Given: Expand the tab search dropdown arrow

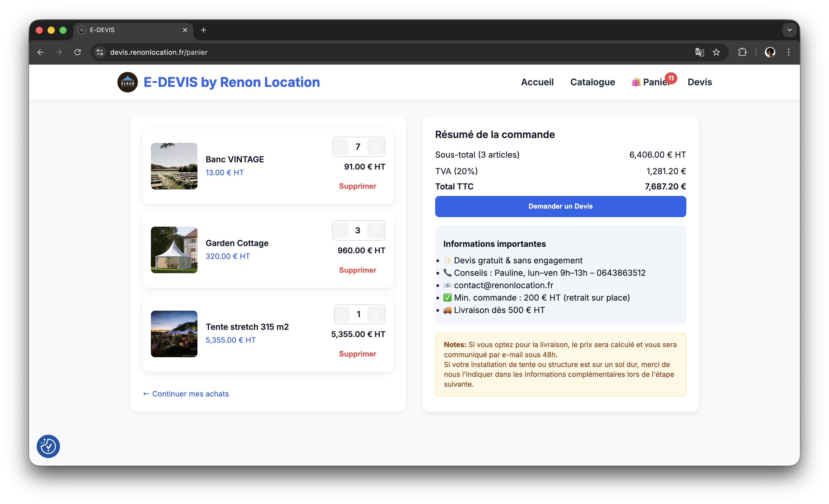Looking at the screenshot, I should coord(789,30).
